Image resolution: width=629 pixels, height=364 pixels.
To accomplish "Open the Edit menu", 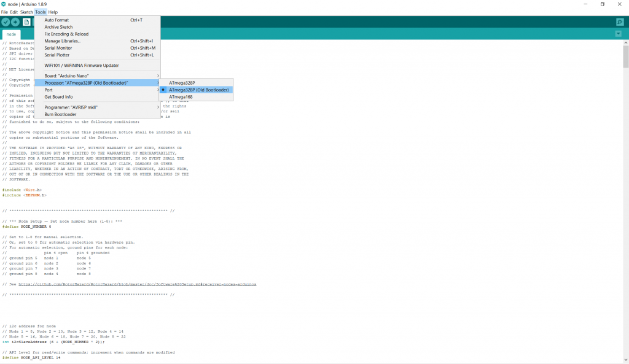I will [14, 12].
